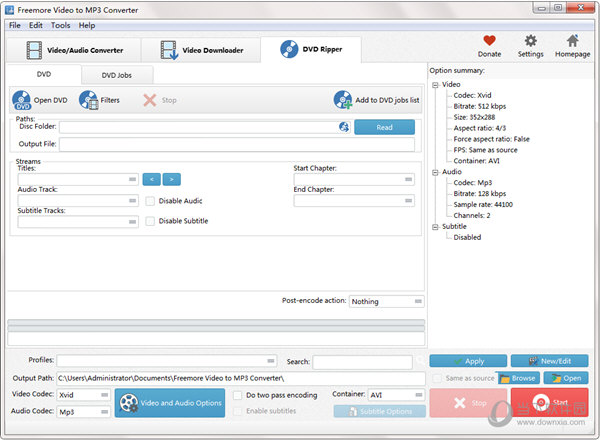Screen dimensions: 600x440
Task: Click the New/Edit profile button
Action: click(549, 361)
